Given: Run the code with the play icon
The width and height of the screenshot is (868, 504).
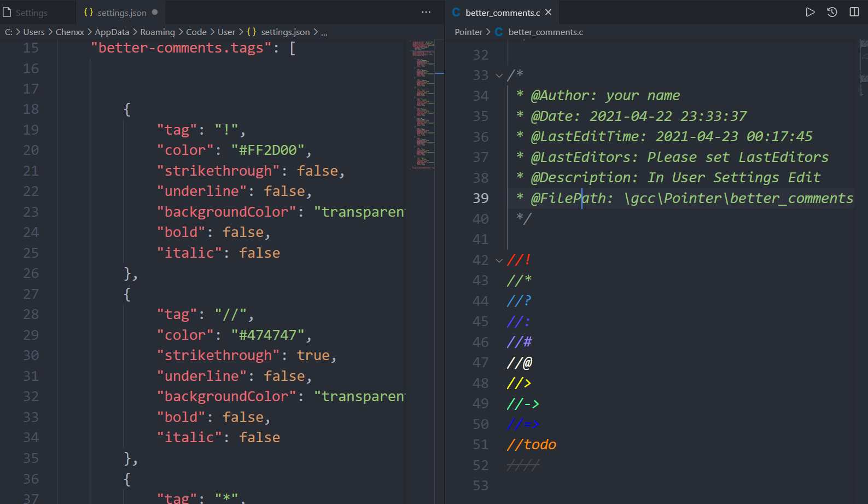Looking at the screenshot, I should [810, 12].
